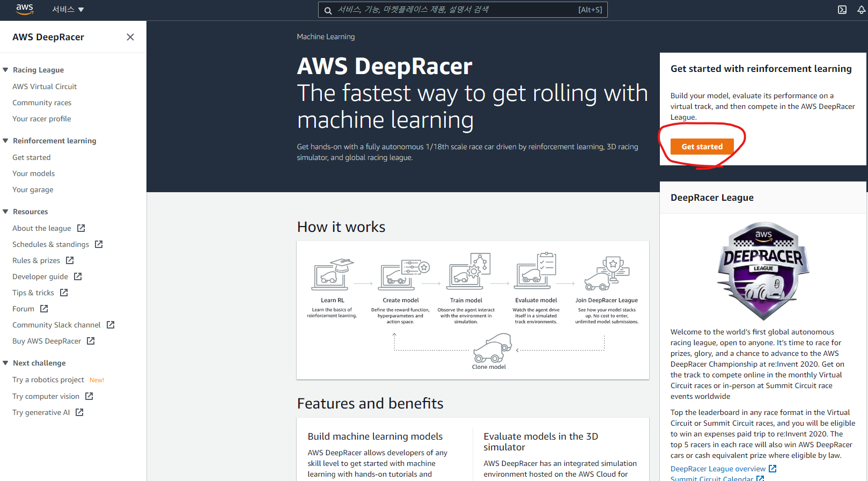This screenshot has width=868, height=481.
Task: Click external link icon beside Tips & tricks
Action: tap(64, 293)
